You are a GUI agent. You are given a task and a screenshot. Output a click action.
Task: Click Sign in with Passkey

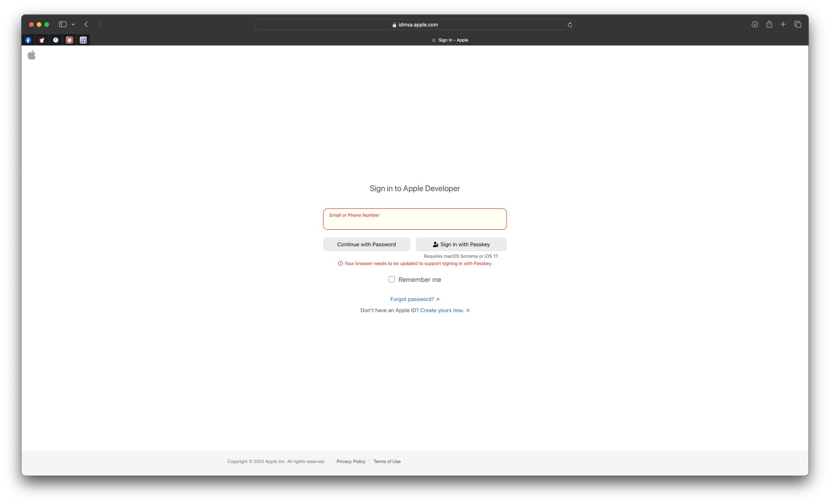(461, 244)
